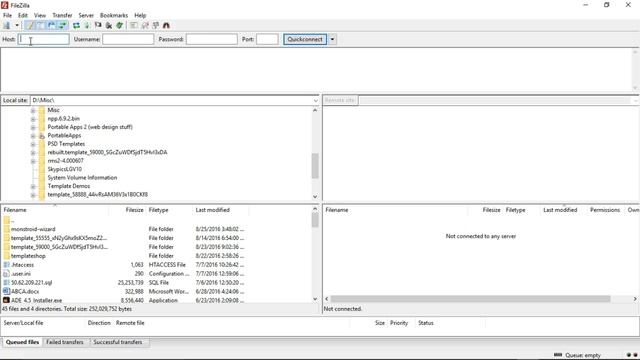Select the template_58888 folder in the tree
This screenshot has height=360, width=640.
pos(98,195)
